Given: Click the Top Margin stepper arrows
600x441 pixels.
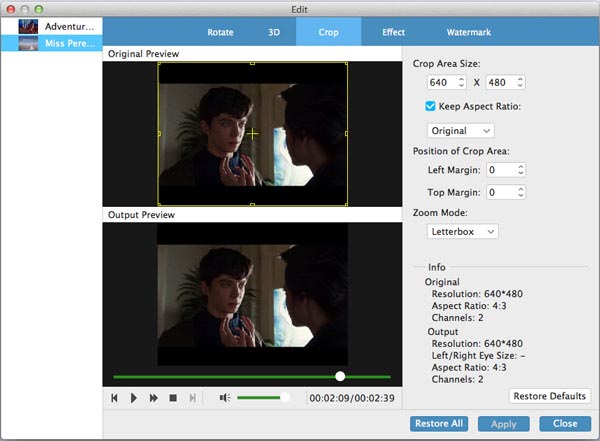Looking at the screenshot, I should pyautogui.click(x=521, y=192).
